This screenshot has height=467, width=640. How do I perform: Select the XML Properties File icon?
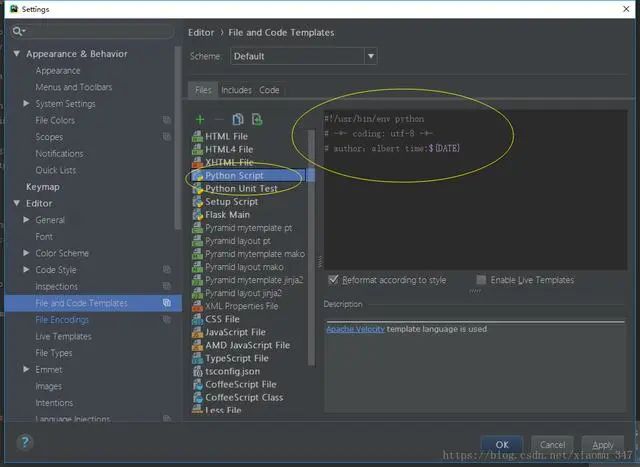pos(198,306)
